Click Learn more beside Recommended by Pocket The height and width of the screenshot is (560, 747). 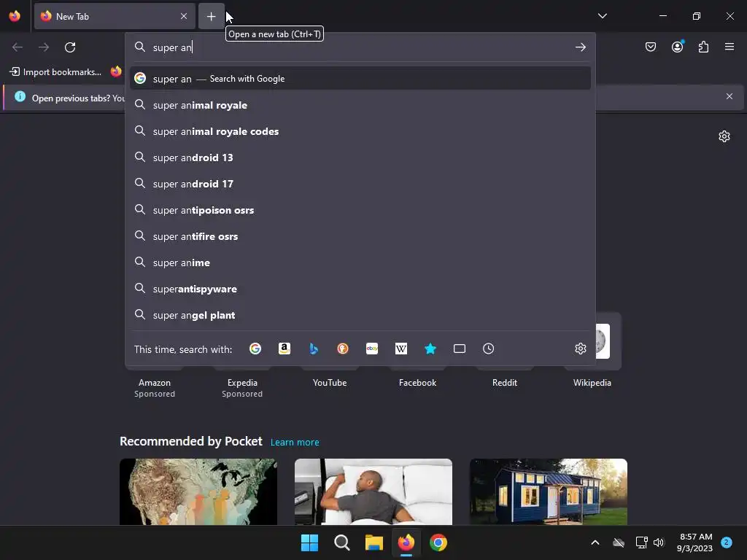(x=295, y=443)
